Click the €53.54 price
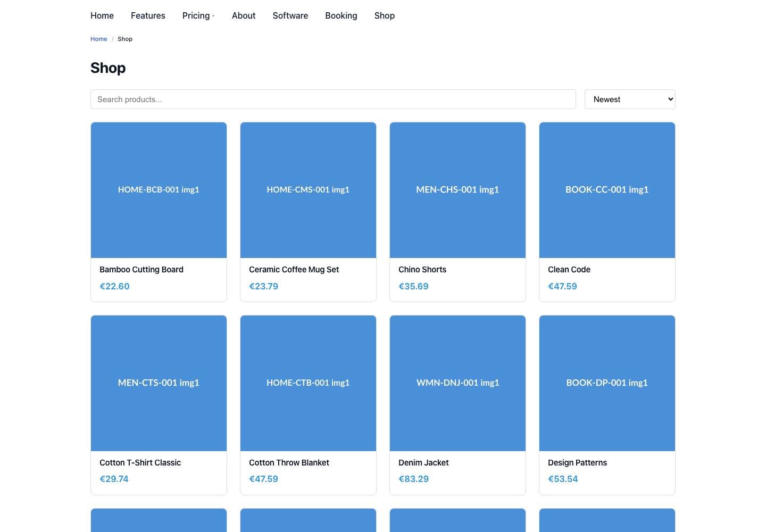Viewport: 766px width, 532px height. 563,479
